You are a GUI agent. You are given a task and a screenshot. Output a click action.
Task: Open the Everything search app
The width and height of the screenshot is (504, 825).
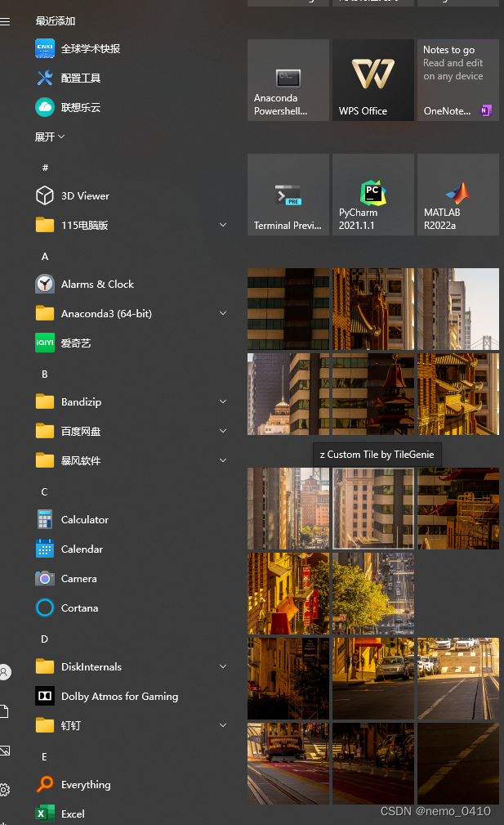point(85,785)
